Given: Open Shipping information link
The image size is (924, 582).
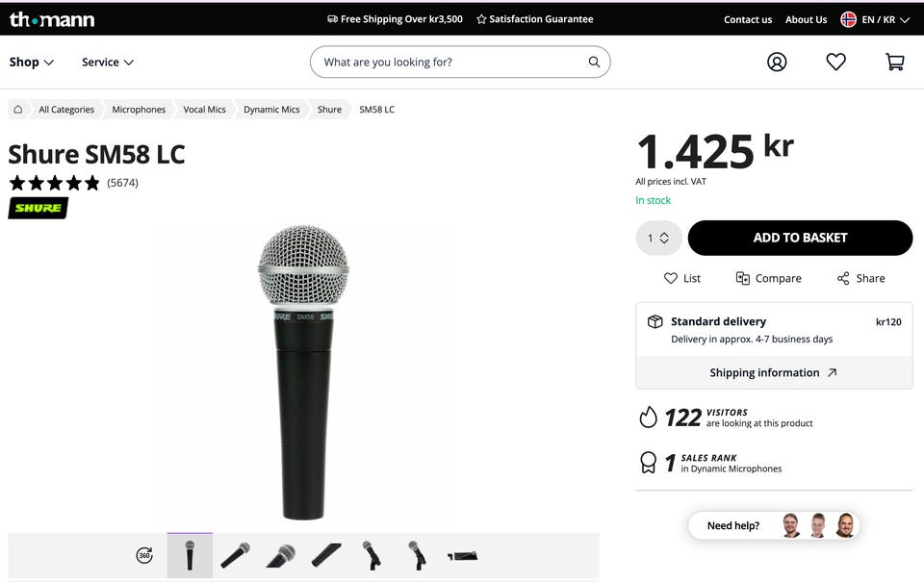Looking at the screenshot, I should pyautogui.click(x=773, y=372).
